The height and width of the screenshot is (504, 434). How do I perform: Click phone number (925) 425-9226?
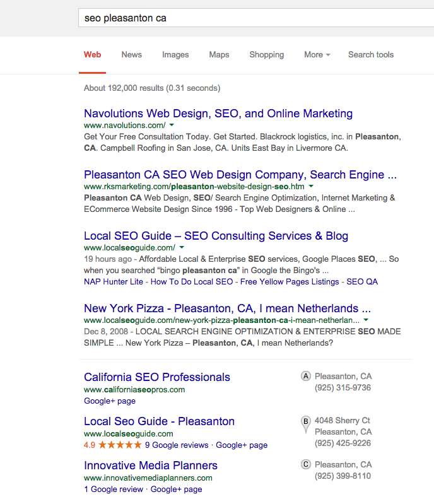pyautogui.click(x=343, y=443)
